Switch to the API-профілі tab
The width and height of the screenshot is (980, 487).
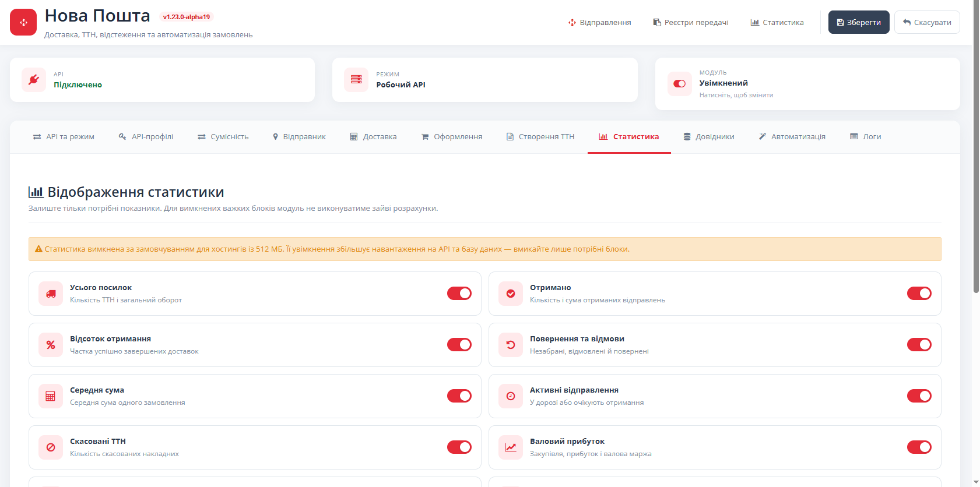(x=146, y=137)
